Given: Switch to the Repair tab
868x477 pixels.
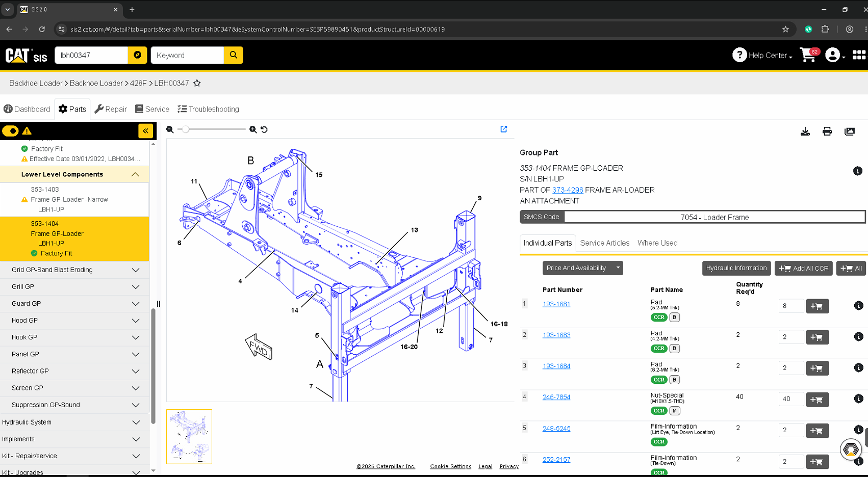Looking at the screenshot, I should click(x=111, y=109).
